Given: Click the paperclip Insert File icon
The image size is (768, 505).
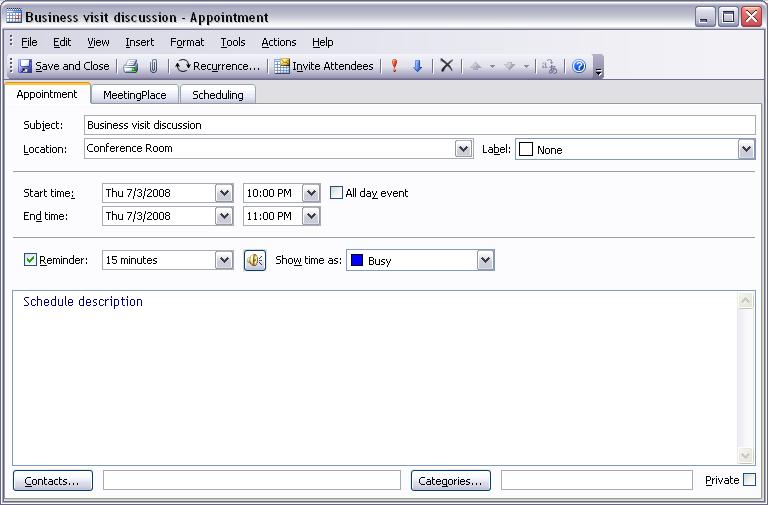Looking at the screenshot, I should 153,66.
